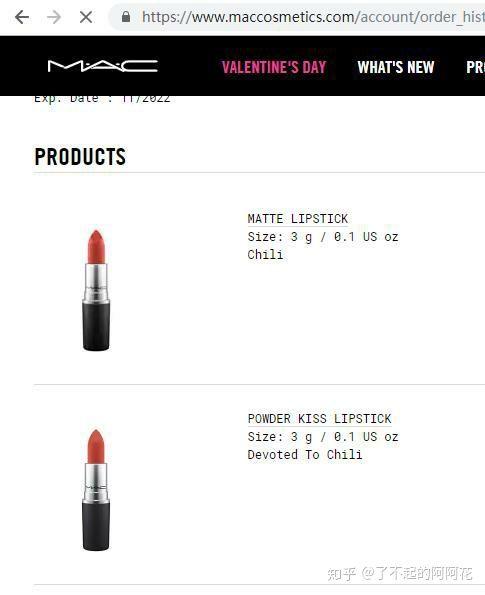Click the Chili shade name text
Screen dimensions: 485x595
tap(265, 254)
